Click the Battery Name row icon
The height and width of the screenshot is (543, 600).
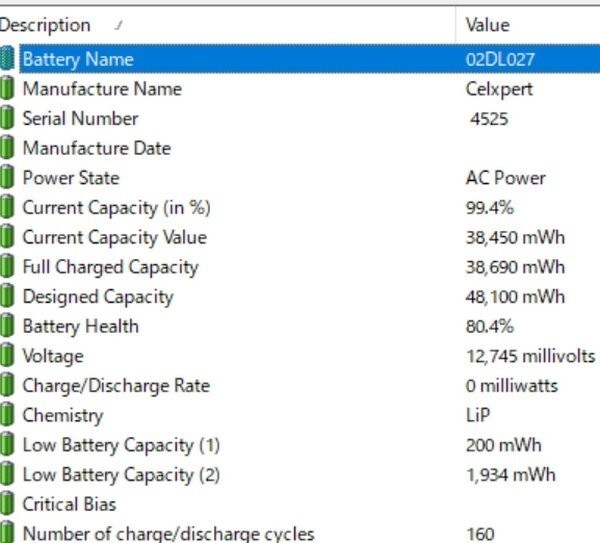point(7,59)
